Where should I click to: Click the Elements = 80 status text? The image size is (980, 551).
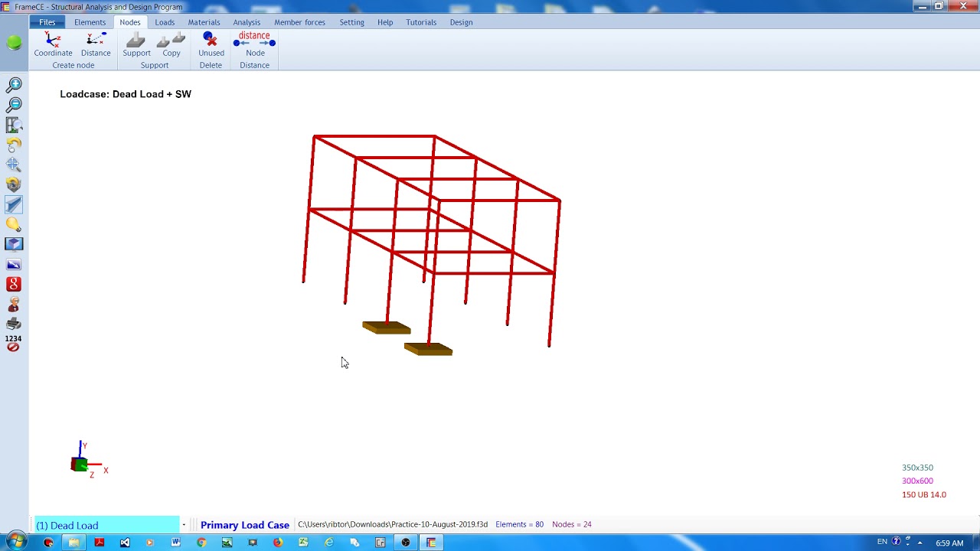519,524
